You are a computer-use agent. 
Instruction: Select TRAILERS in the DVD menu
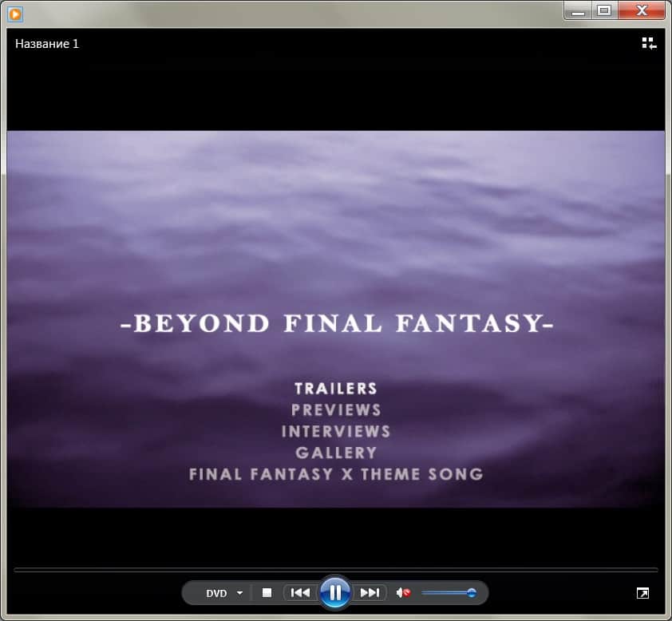click(x=335, y=388)
